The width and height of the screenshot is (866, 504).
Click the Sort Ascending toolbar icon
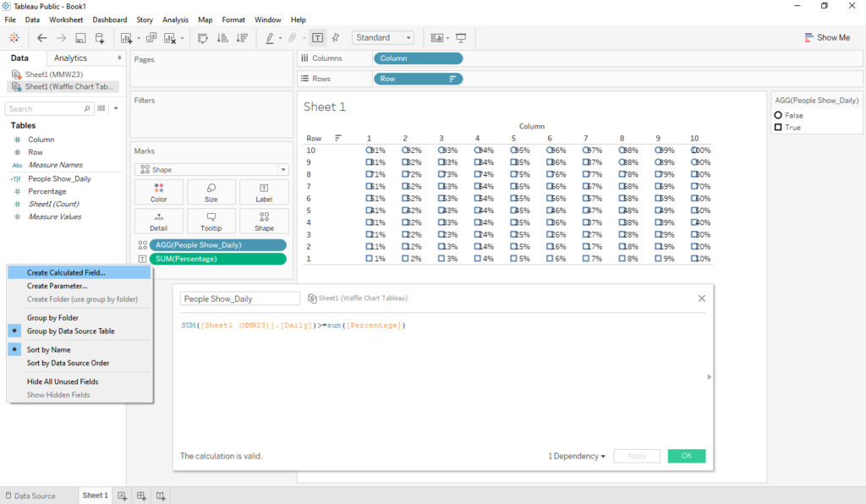[222, 37]
